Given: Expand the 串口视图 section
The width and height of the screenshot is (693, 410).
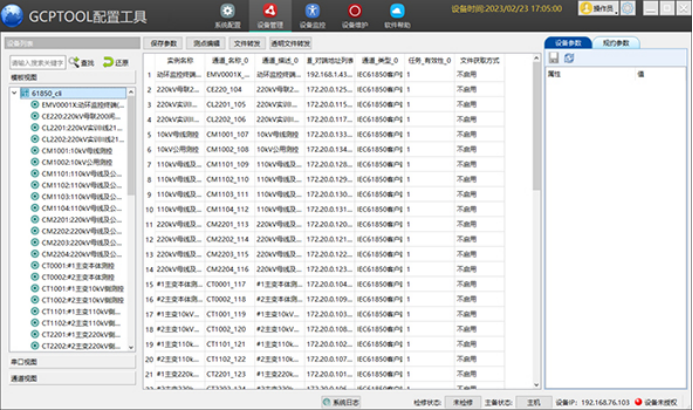Looking at the screenshot, I should [x=68, y=361].
